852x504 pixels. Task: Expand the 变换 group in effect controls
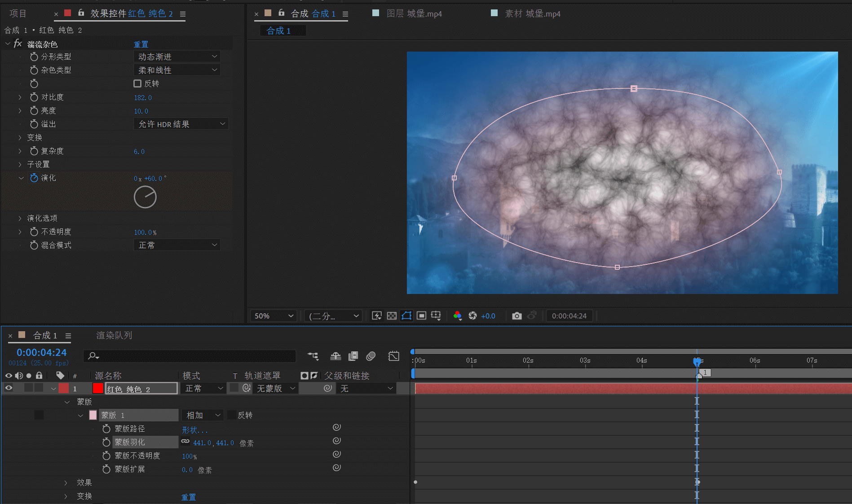[x=20, y=137]
